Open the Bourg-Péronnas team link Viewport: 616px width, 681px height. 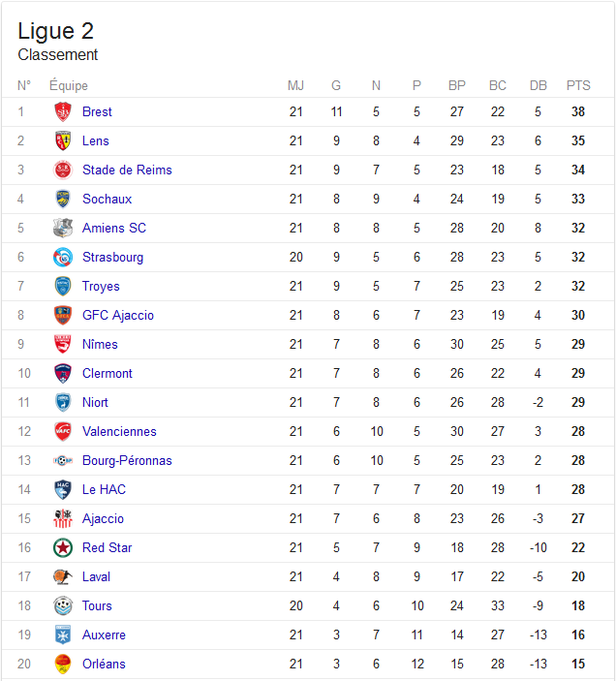point(127,460)
